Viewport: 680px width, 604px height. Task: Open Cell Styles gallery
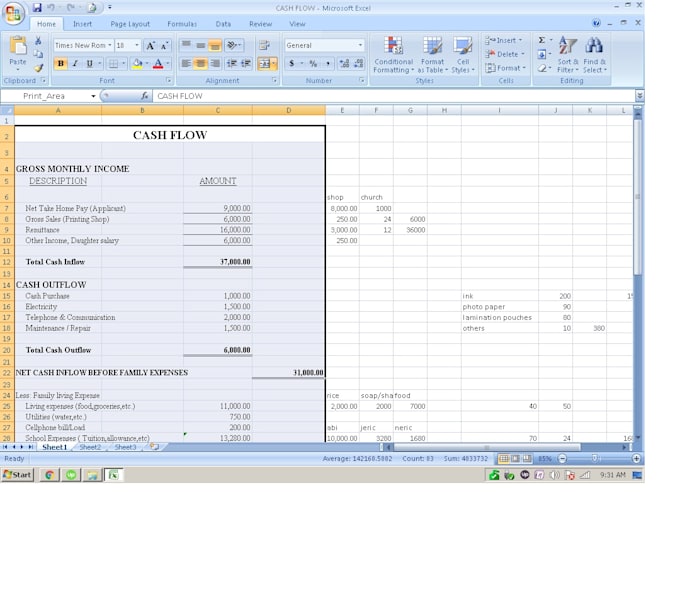[463, 55]
